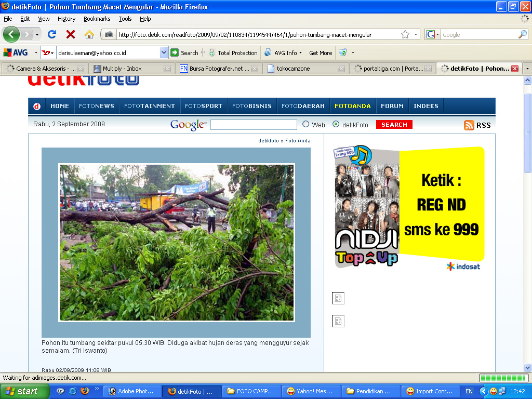This screenshot has width=532, height=399.
Task: Close the Multiply - Inbox tab
Action: click(x=167, y=69)
